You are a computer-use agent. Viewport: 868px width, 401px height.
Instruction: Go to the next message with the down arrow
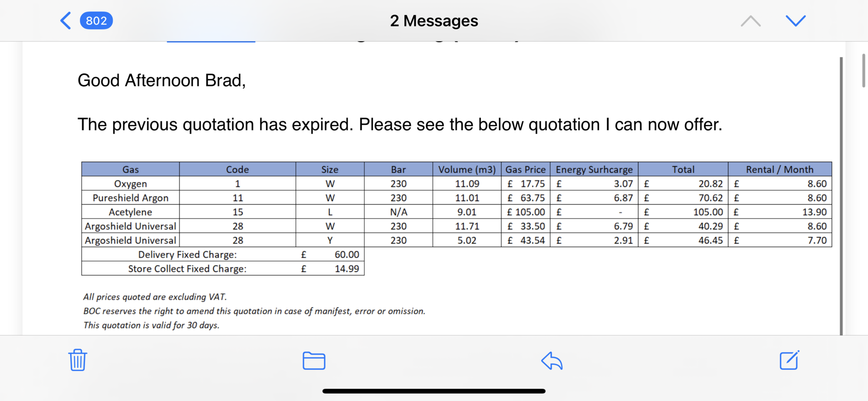click(x=796, y=20)
